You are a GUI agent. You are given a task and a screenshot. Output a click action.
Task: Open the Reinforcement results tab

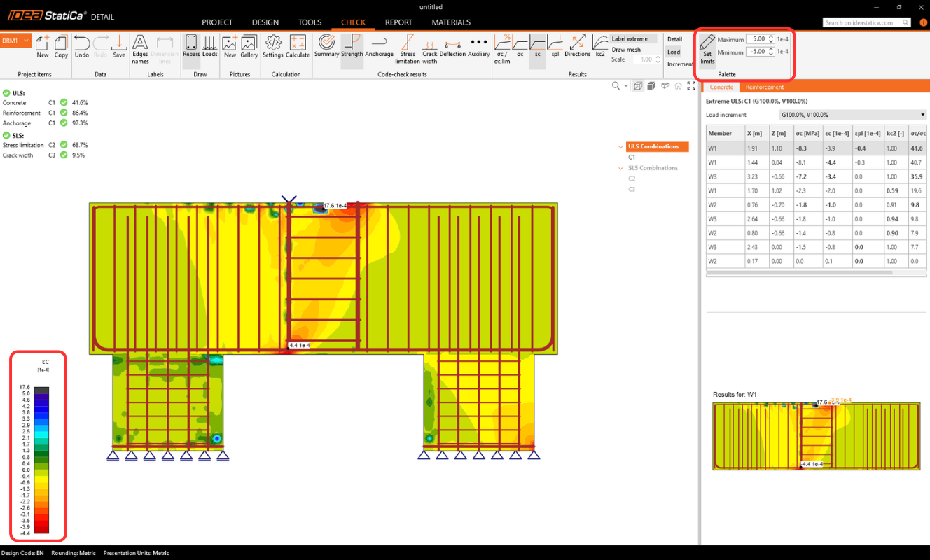click(764, 87)
